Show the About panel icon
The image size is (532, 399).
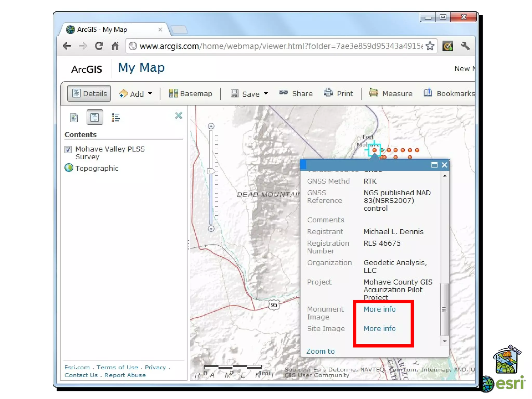(x=74, y=118)
